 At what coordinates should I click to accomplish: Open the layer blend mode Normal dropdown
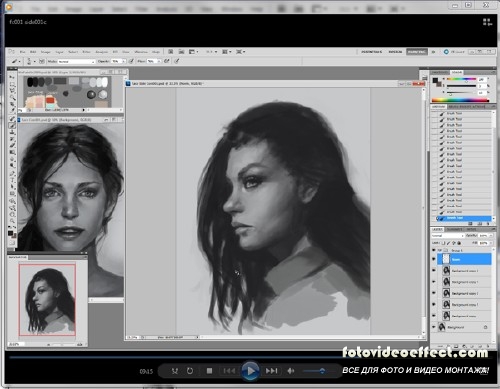[447, 235]
